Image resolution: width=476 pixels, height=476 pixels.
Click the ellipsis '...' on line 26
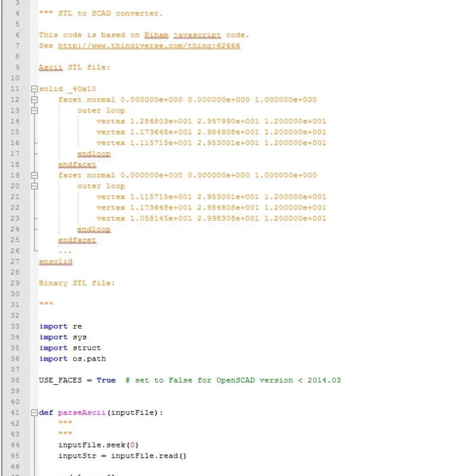[x=65, y=252]
